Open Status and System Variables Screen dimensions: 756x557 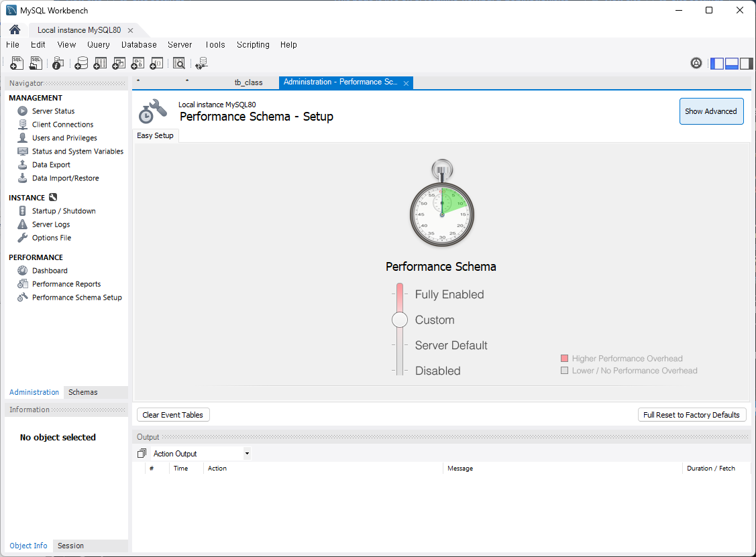tap(77, 151)
